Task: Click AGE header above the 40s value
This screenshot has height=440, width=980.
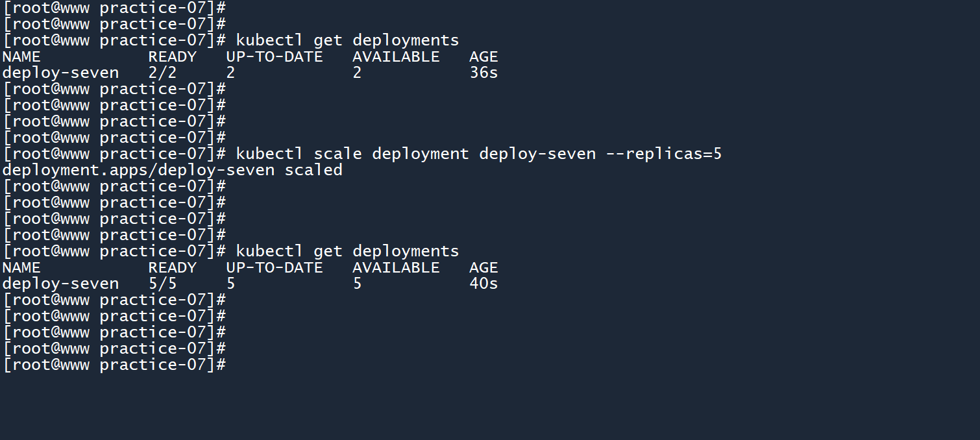Action: click(484, 267)
